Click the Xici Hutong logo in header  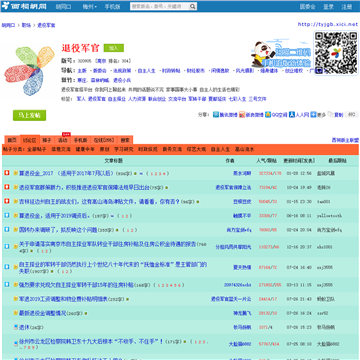[24, 6]
